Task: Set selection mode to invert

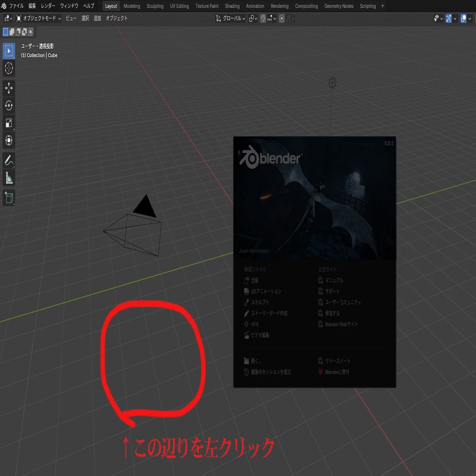Action: pyautogui.click(x=24, y=31)
